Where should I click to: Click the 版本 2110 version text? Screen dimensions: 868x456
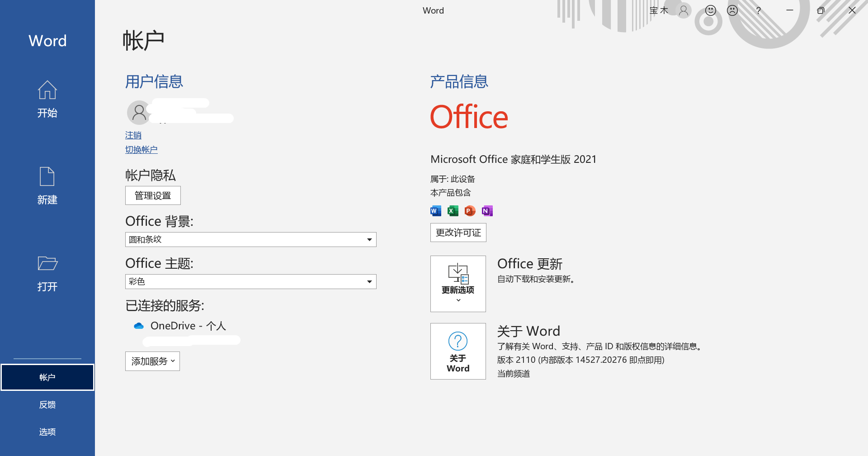point(581,360)
